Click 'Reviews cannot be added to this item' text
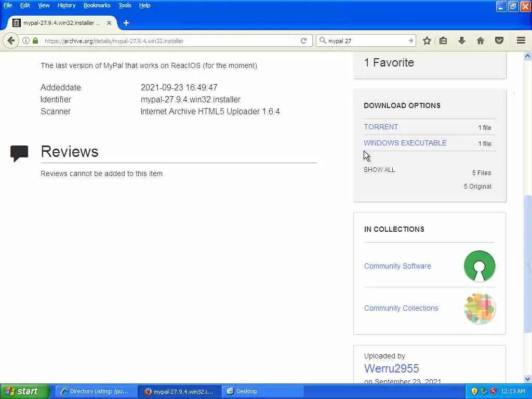Viewport: 532px width, 399px height. coord(102,174)
